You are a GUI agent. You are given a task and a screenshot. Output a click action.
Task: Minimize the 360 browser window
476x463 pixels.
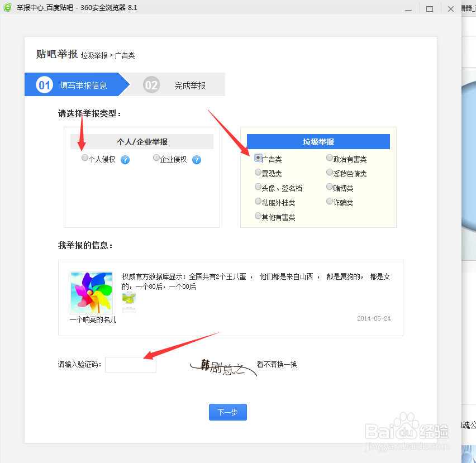(x=408, y=9)
